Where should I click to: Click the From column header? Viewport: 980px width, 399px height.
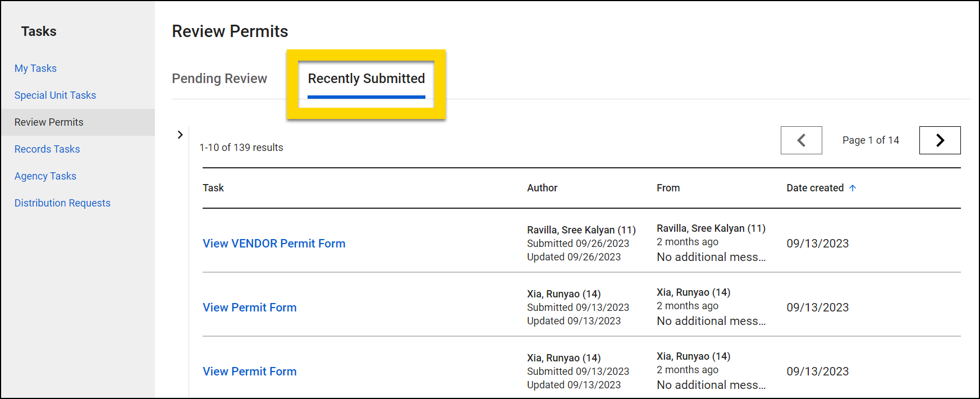click(x=668, y=188)
